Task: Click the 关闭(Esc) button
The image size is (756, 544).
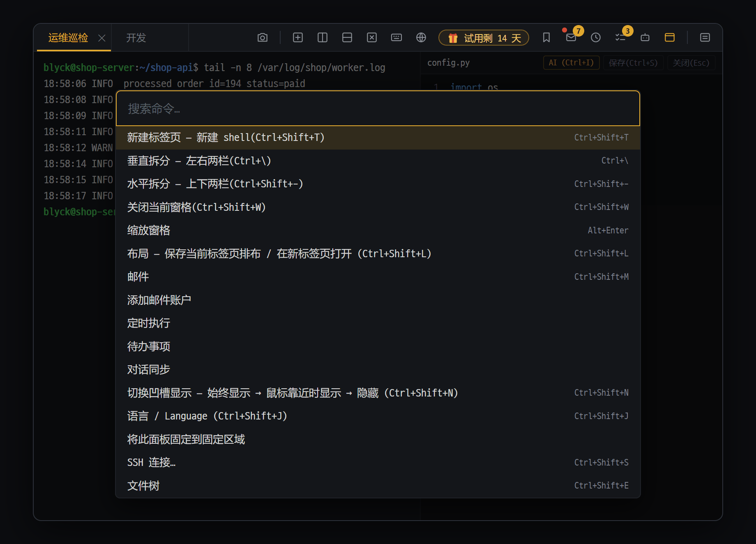Action: tap(691, 63)
